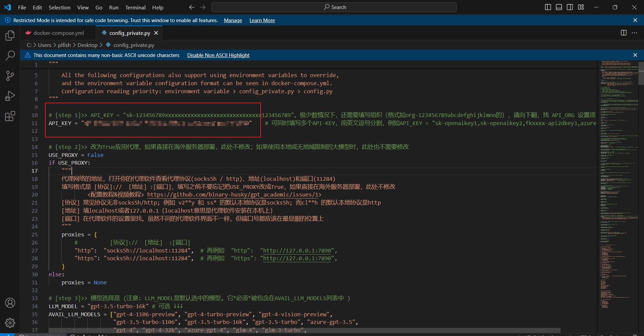The image size is (644, 336).
Task: Click Disable Non ASCII Highlight
Action: click(x=218, y=55)
